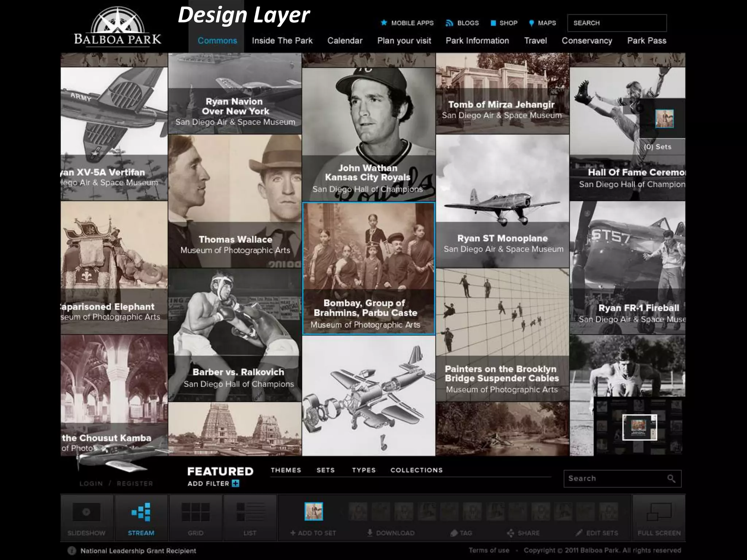Switch to SLIDESHOW view

87,518
